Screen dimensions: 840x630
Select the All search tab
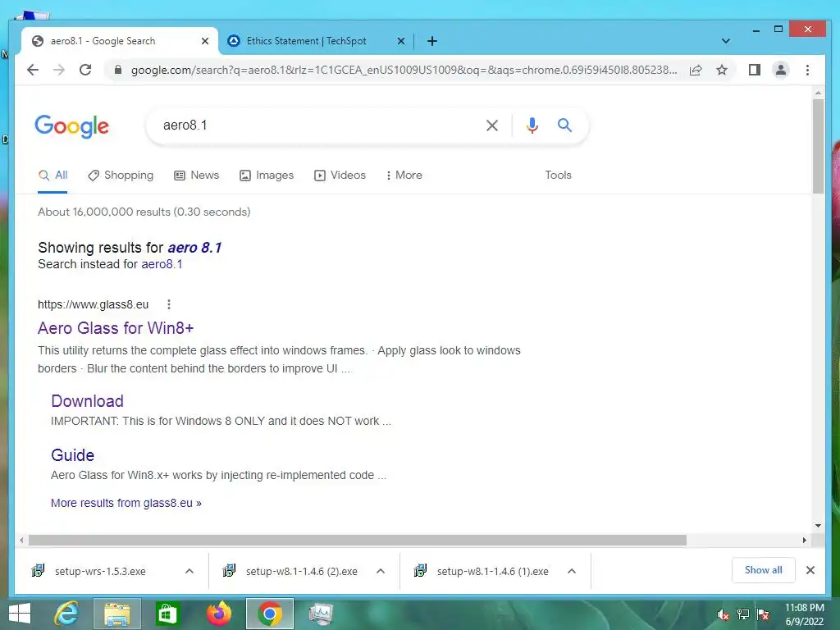pos(53,176)
